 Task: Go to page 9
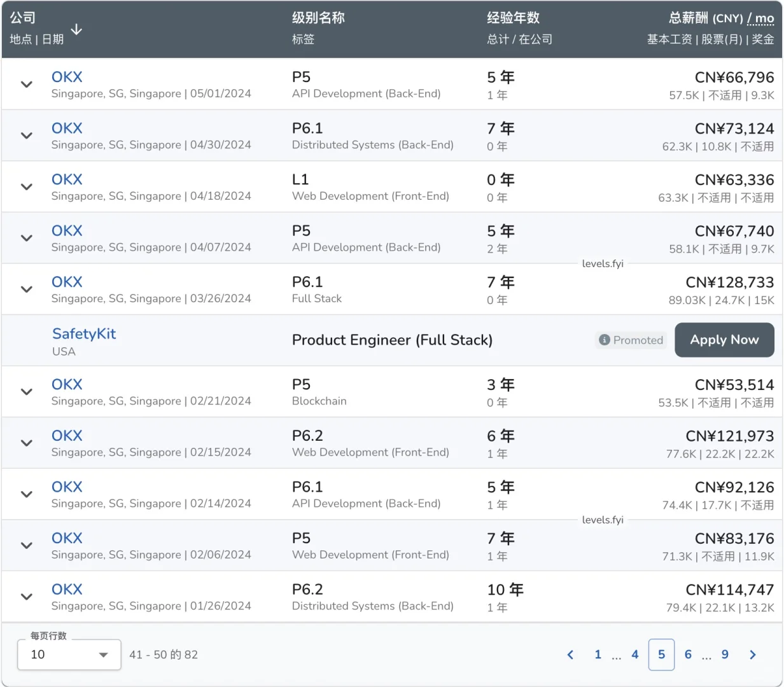pos(725,655)
